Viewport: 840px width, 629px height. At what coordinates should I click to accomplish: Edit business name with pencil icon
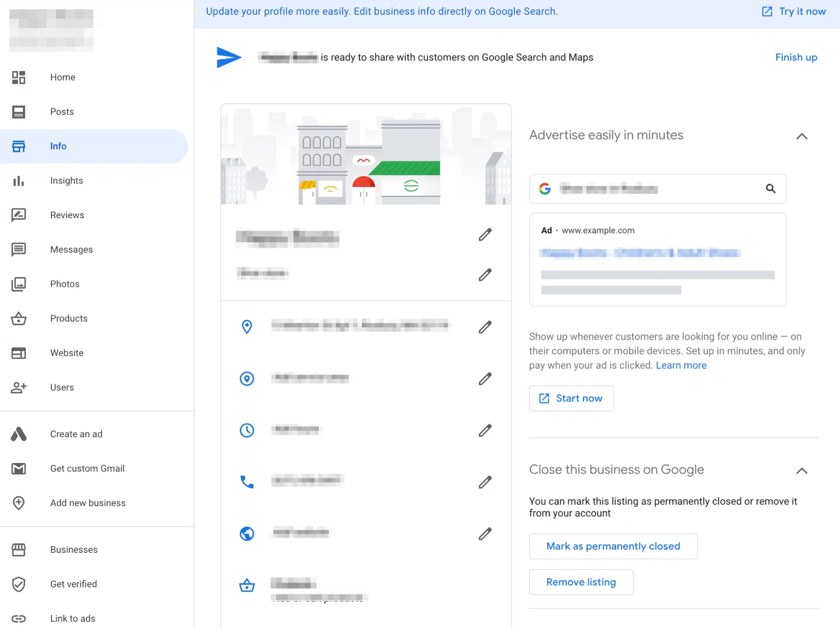coord(485,234)
